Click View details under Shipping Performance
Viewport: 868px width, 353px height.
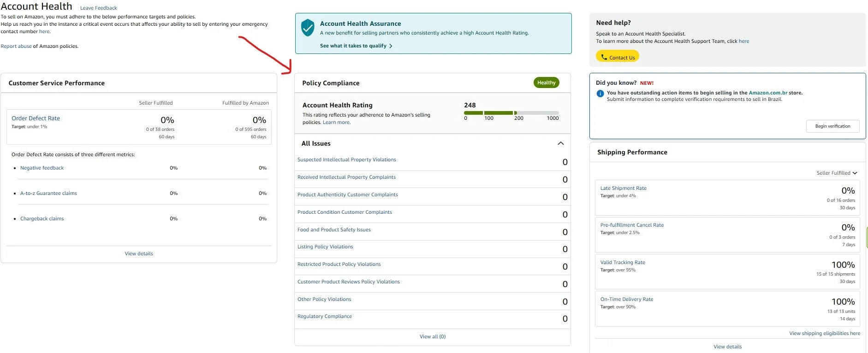pos(727,347)
